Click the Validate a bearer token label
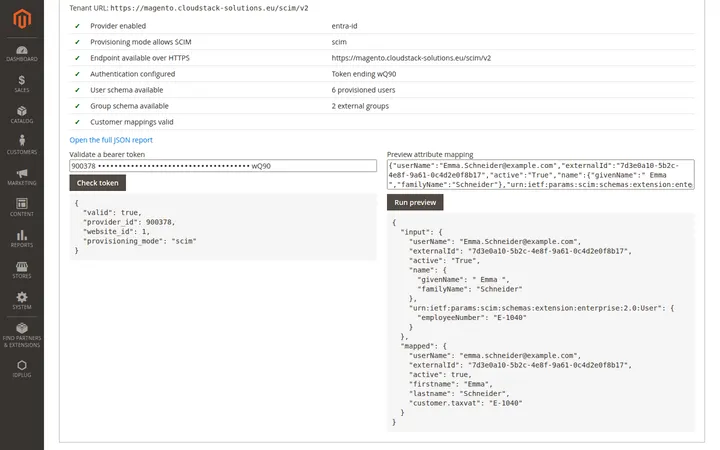 tap(107, 155)
